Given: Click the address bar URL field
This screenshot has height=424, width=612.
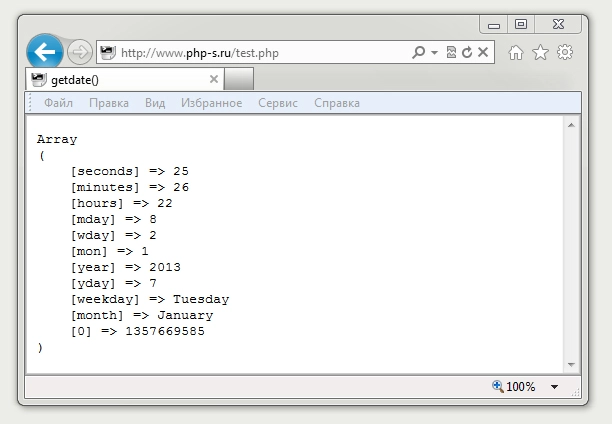Looking at the screenshot, I should point(260,52).
